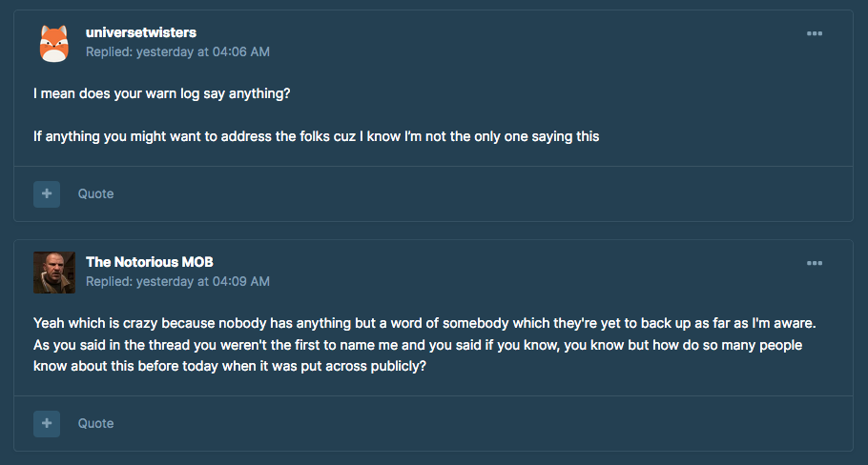868x465 pixels.
Task: Open permalink 'yesterday at 04:06 AM'
Action: coord(203,52)
